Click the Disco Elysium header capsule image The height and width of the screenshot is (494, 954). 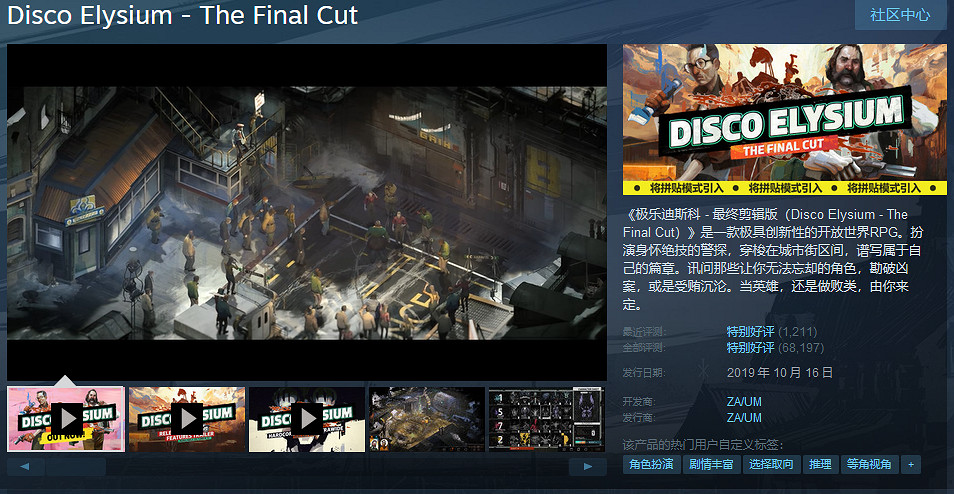[784, 119]
